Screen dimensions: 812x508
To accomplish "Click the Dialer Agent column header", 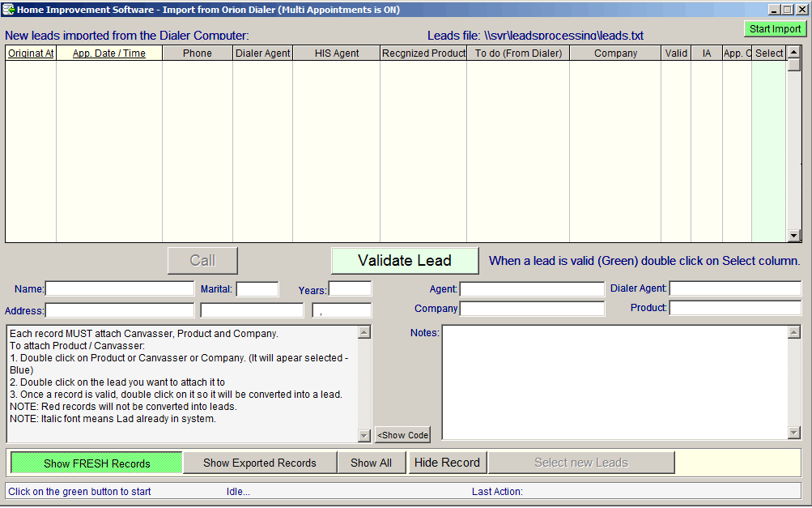I will pos(262,53).
